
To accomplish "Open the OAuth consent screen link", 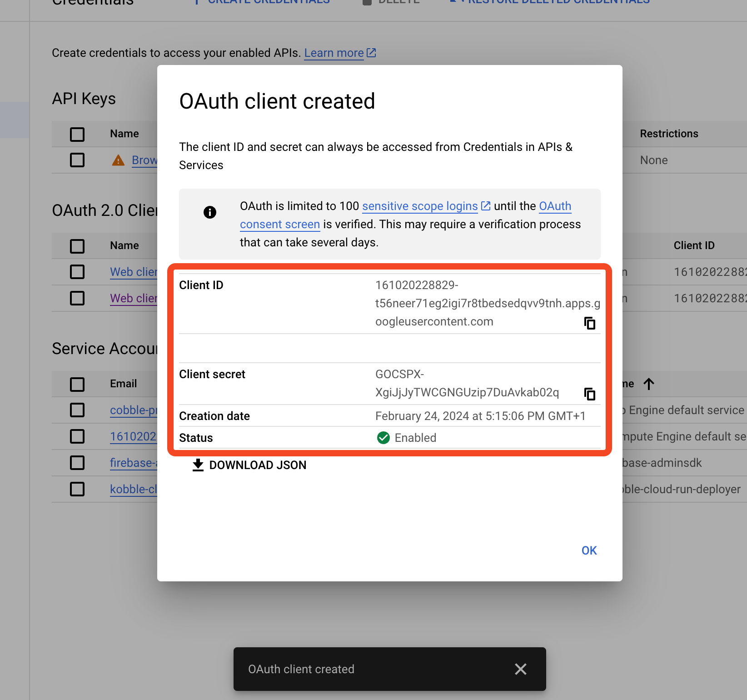I will pos(280,224).
